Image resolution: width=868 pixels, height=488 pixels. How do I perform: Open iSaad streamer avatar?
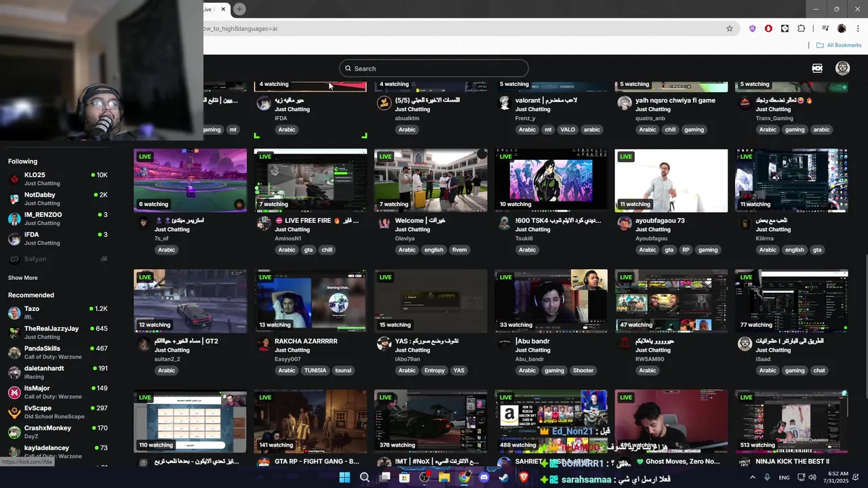pos(745,343)
